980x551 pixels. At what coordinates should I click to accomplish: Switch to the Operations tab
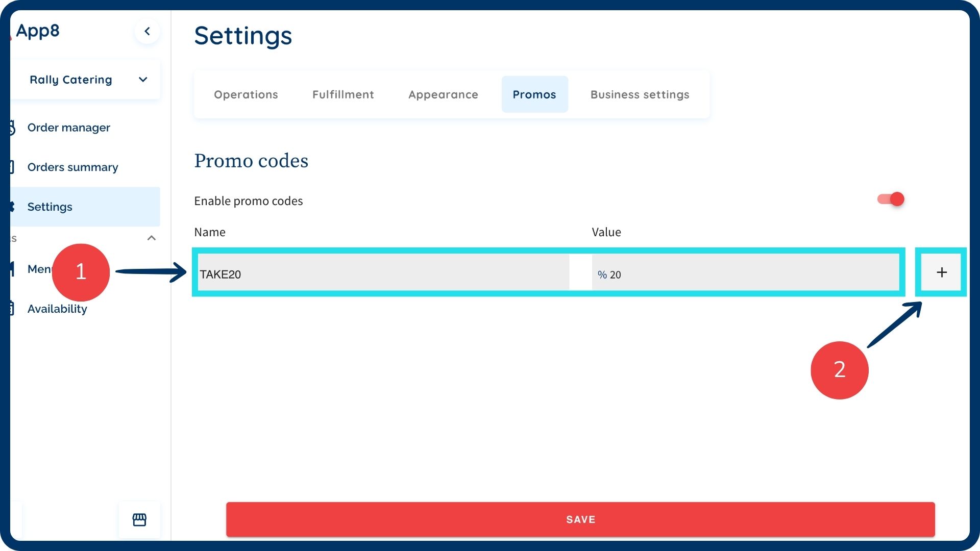pyautogui.click(x=246, y=94)
